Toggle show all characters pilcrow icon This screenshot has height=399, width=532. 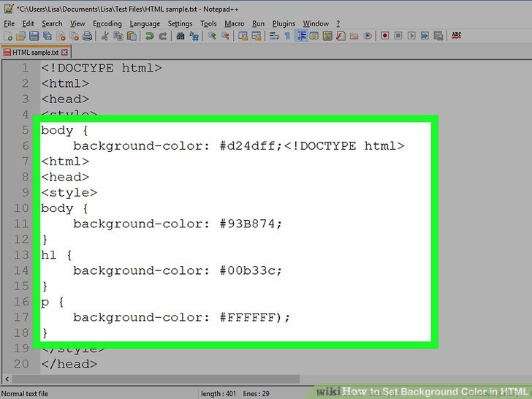287,36
